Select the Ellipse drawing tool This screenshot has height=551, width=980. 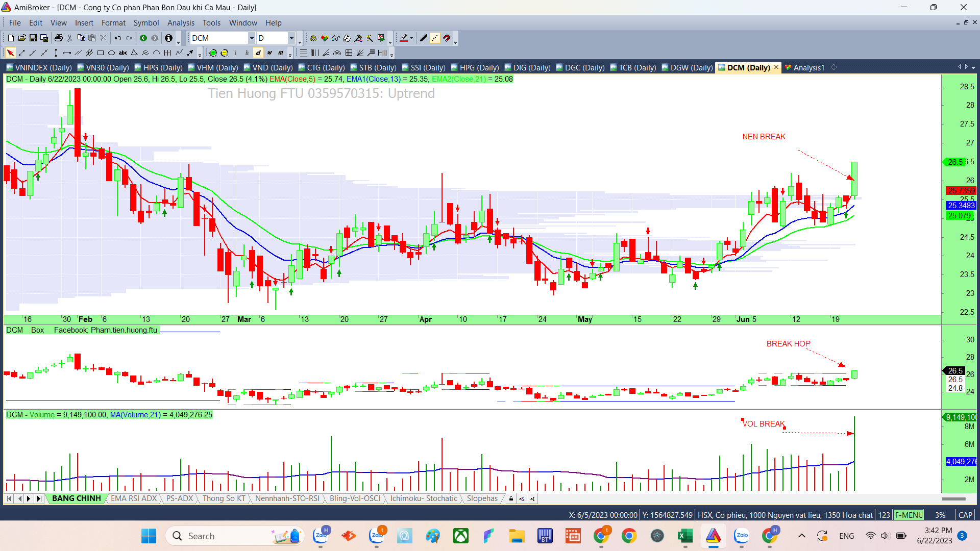tap(111, 53)
